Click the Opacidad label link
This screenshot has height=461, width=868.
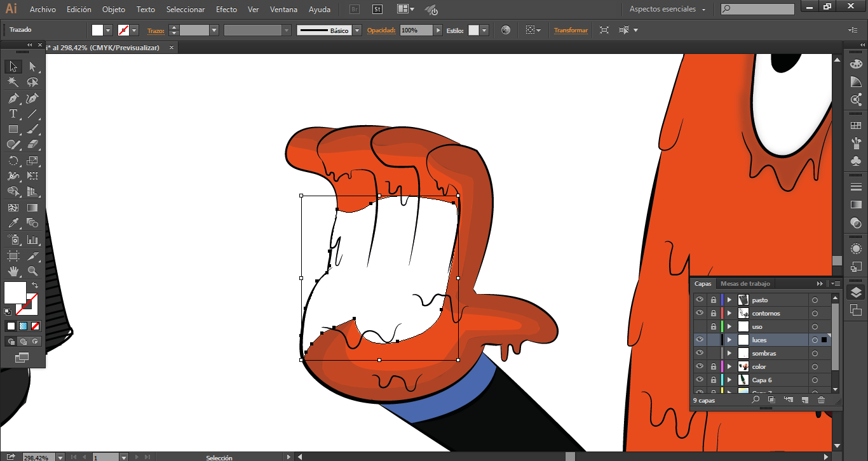381,30
